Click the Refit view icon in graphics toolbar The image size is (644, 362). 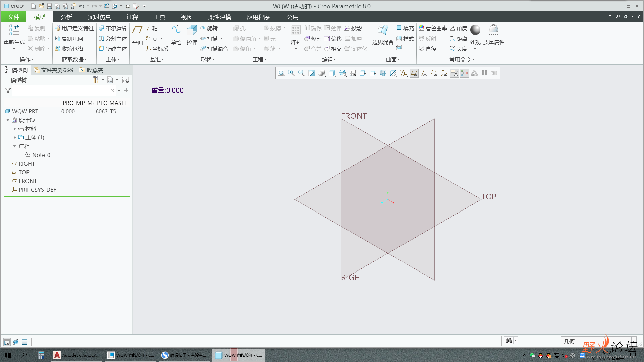(x=281, y=73)
